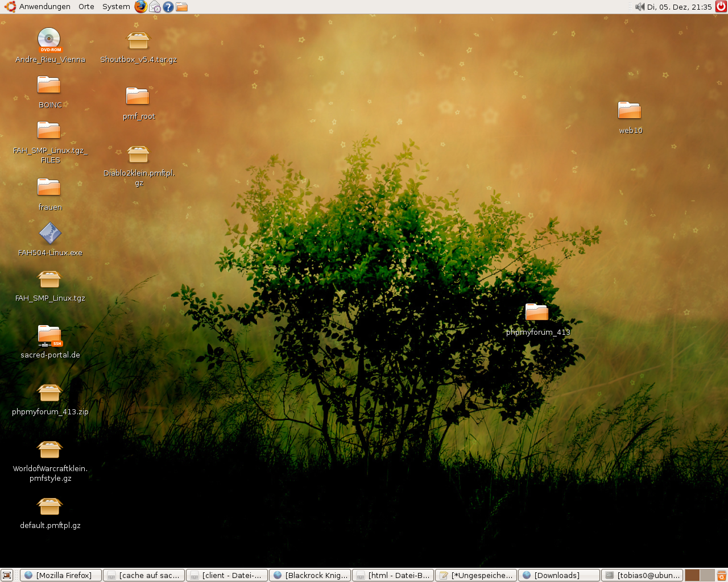
Task: Click the red power/logout button
Action: click(721, 7)
